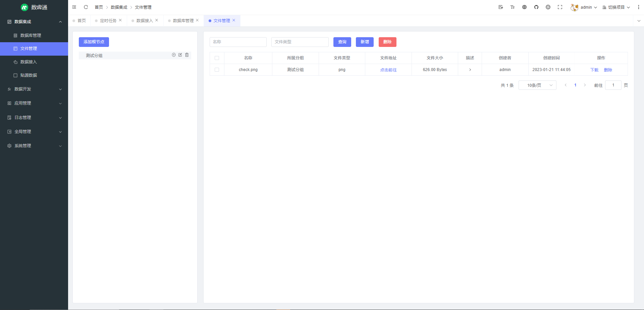Switch to the 数据库管理 tab
The height and width of the screenshot is (310, 644).
183,21
